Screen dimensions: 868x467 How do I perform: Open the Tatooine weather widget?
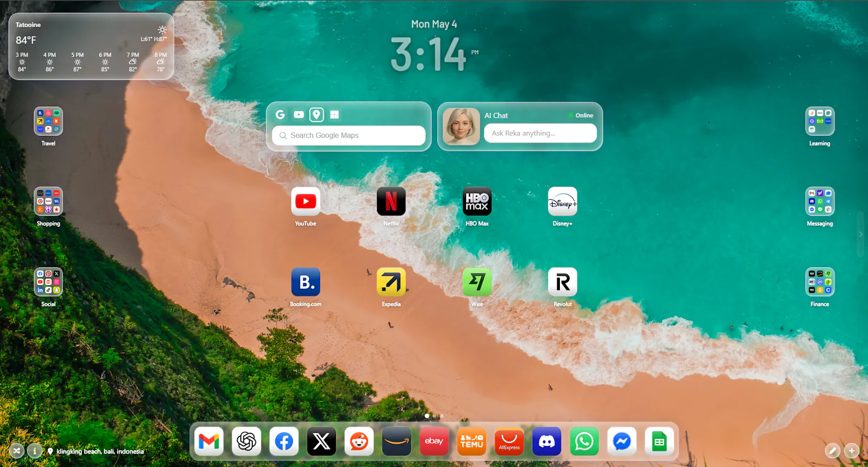pyautogui.click(x=91, y=47)
